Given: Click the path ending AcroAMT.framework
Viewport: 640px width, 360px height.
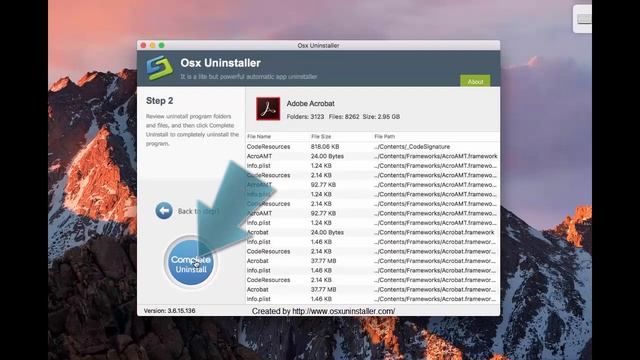Looking at the screenshot, I should (436, 156).
